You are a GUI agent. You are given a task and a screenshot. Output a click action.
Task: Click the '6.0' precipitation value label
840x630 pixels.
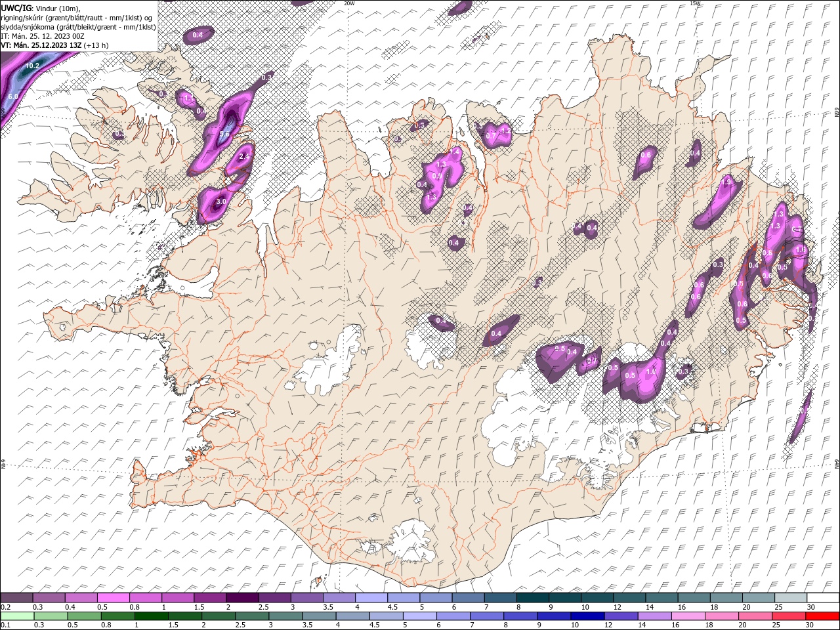pos(12,96)
